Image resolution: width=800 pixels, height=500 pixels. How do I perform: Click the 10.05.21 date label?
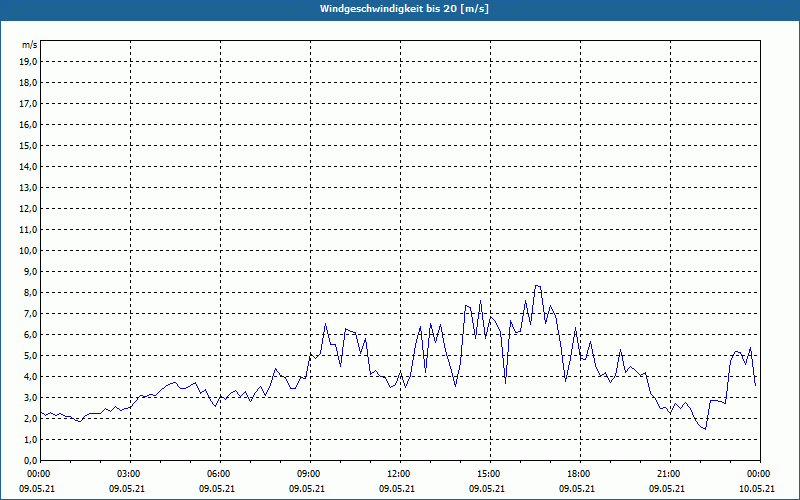click(x=759, y=489)
